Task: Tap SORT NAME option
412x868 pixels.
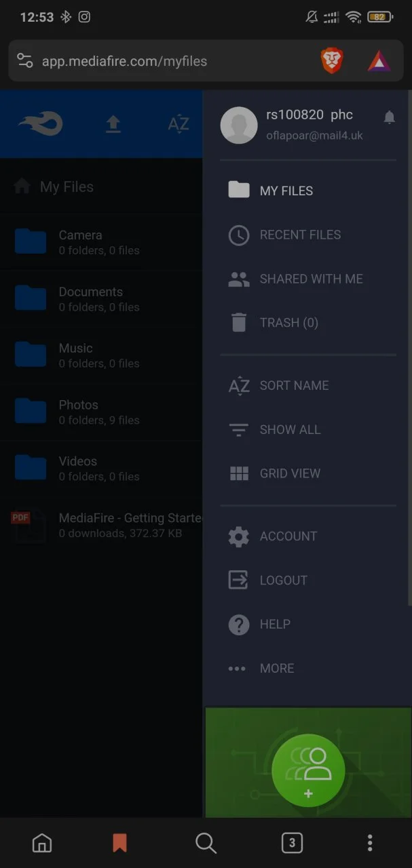Action: point(308,385)
